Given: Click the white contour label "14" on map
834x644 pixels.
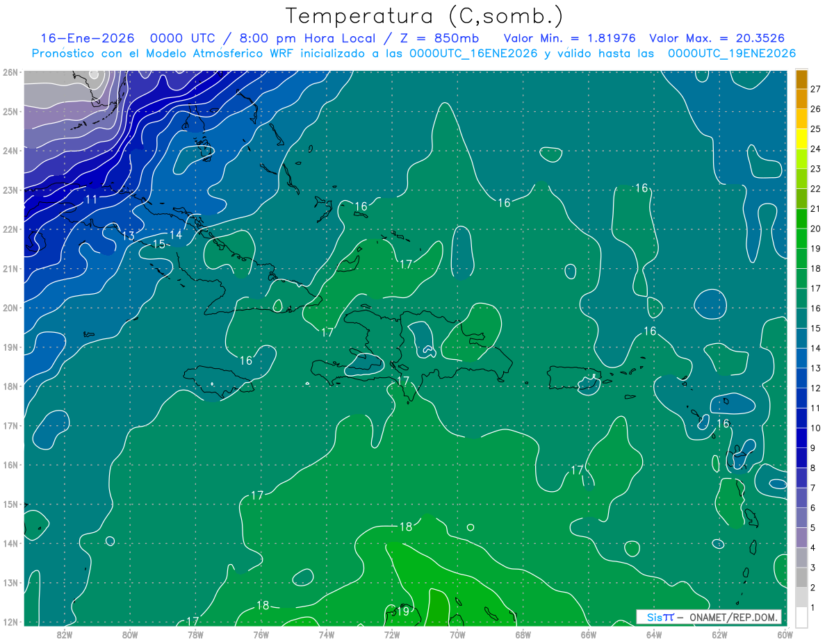Looking at the screenshot, I should pos(176,235).
